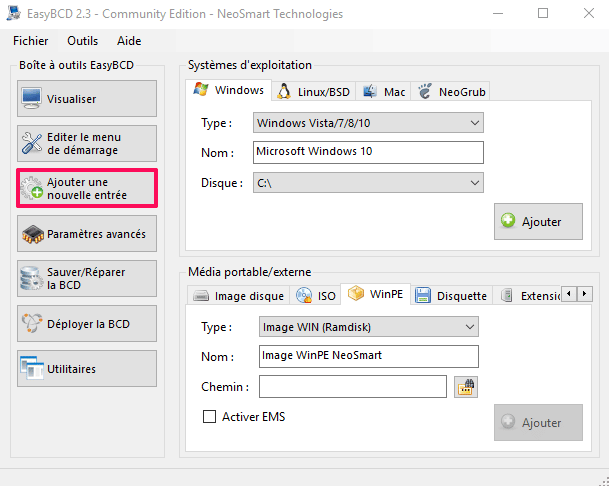Switch to the ISO tab
609x486 pixels.
(315, 296)
